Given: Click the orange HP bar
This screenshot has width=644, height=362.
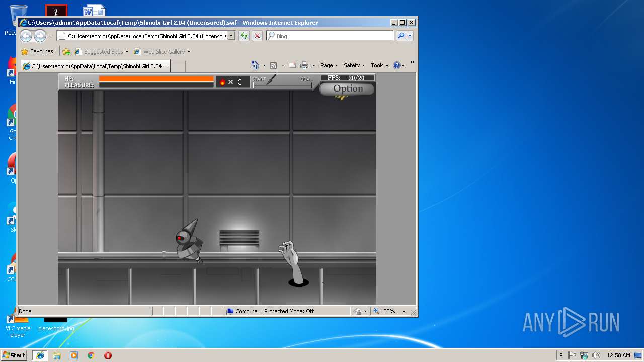Looking at the screenshot, I should coord(156,78).
